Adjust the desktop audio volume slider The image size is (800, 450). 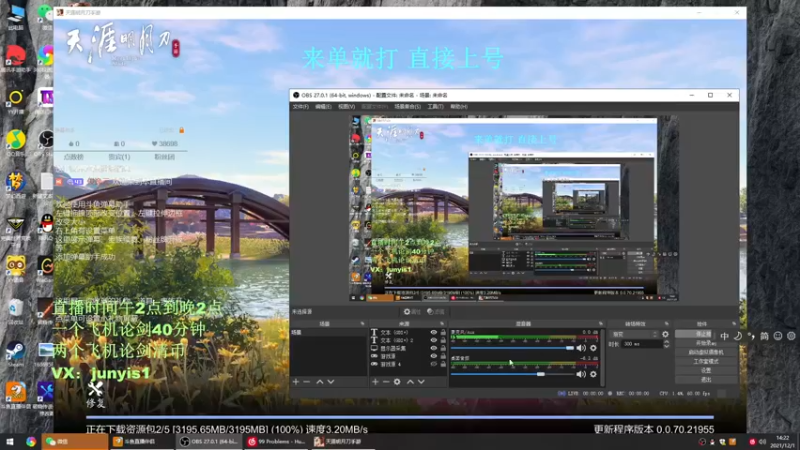[x=512, y=374]
